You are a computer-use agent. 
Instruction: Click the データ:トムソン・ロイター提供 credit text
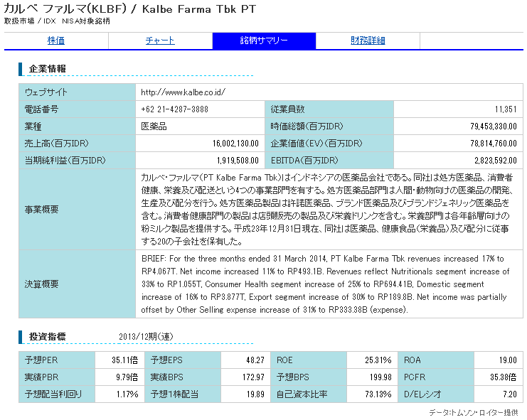[x=473, y=413]
